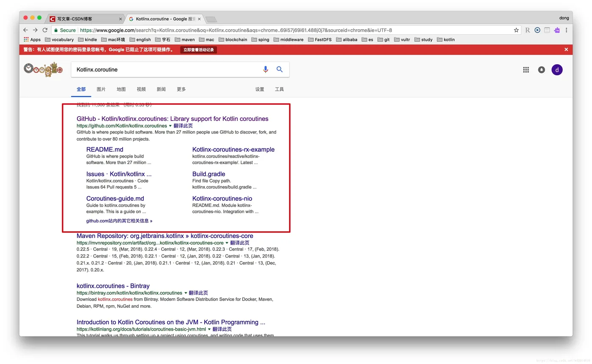592x364 pixels.
Task: Click 翻译此页 beside the bintray.com URL
Action: click(x=198, y=293)
